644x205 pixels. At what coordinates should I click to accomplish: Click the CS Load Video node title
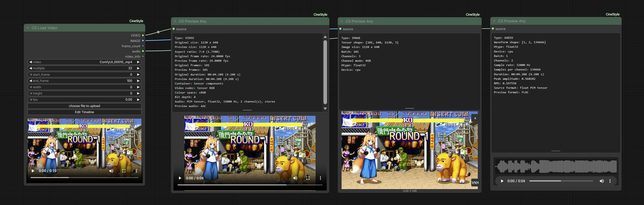tap(44, 28)
